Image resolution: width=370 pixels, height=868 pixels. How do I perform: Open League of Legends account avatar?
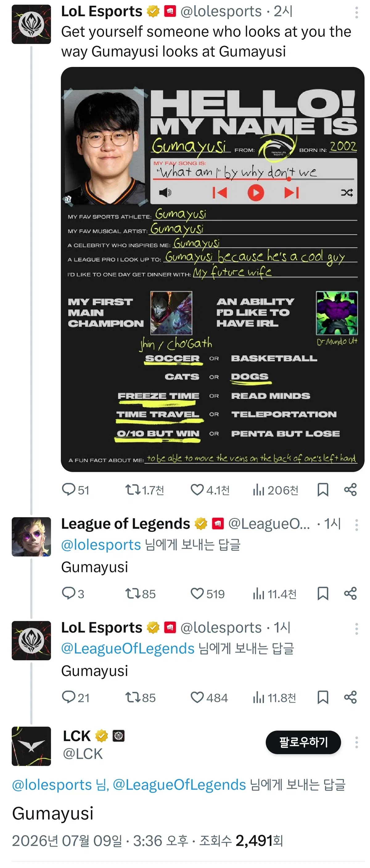[31, 536]
